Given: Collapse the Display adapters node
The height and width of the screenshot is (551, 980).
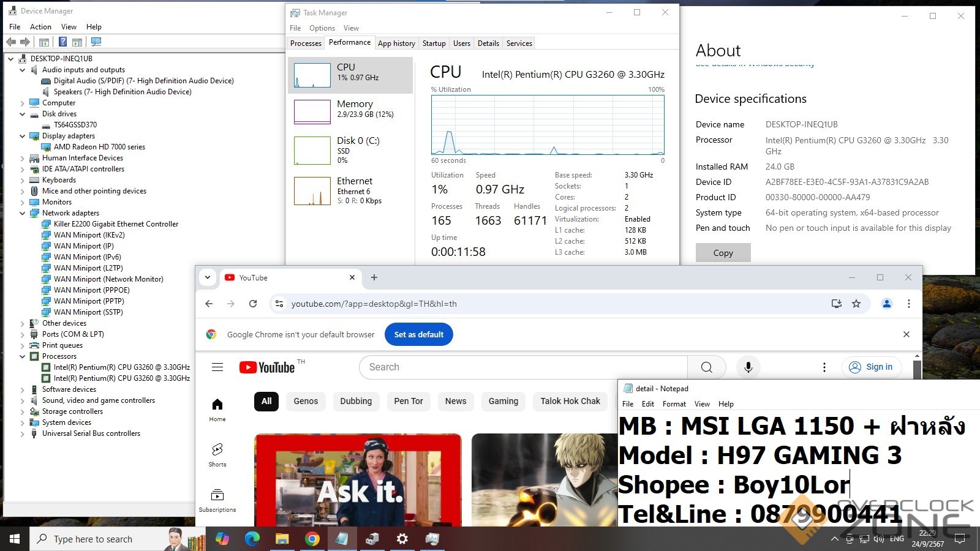Looking at the screenshot, I should point(23,136).
